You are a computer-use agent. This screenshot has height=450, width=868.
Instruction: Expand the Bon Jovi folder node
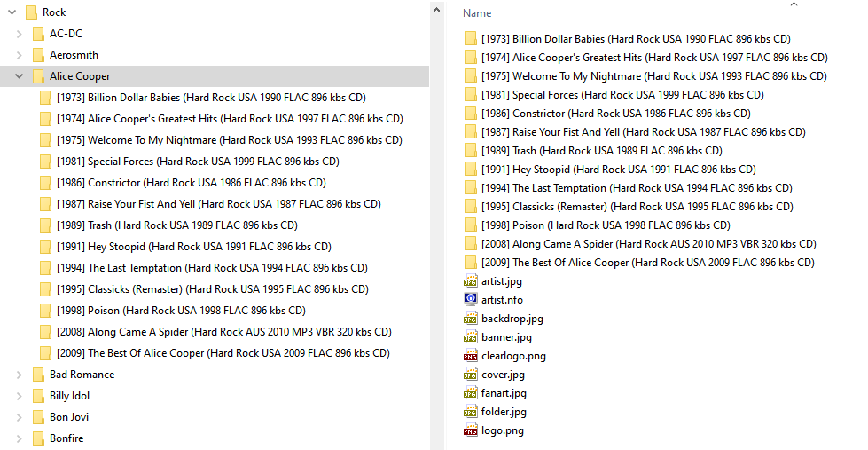coord(19,417)
